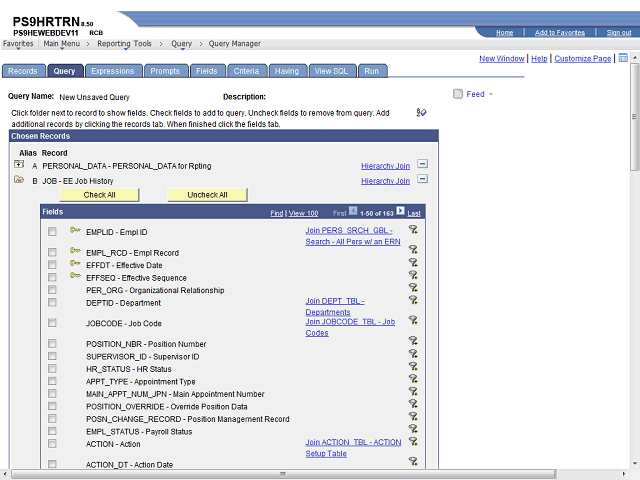The height and width of the screenshot is (480, 640).
Task: Check the EMPLID - Empl ID checkbox
Action: pos(52,232)
